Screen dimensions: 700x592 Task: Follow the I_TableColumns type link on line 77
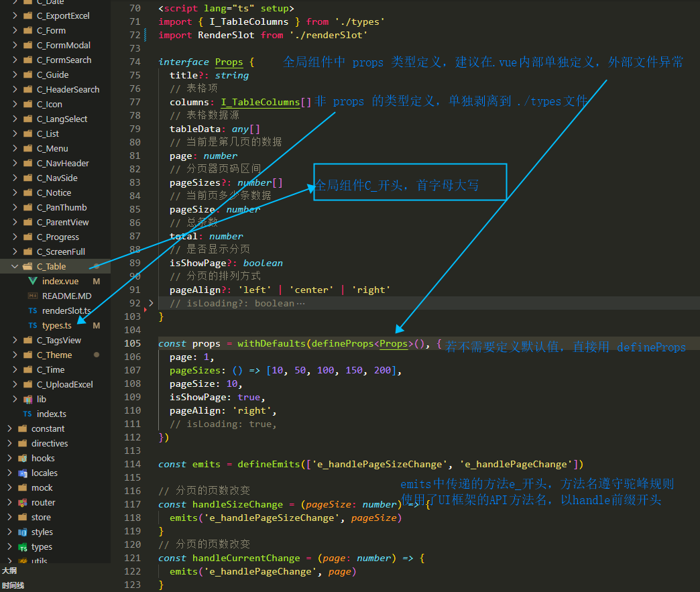260,102
